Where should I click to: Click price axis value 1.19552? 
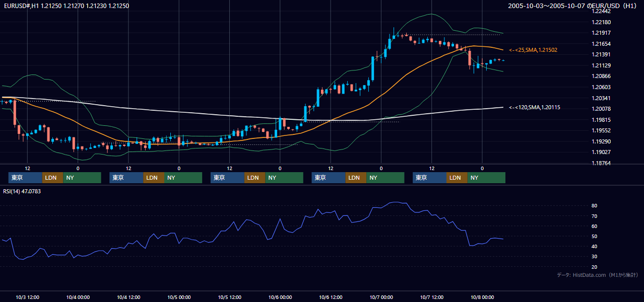[602, 130]
